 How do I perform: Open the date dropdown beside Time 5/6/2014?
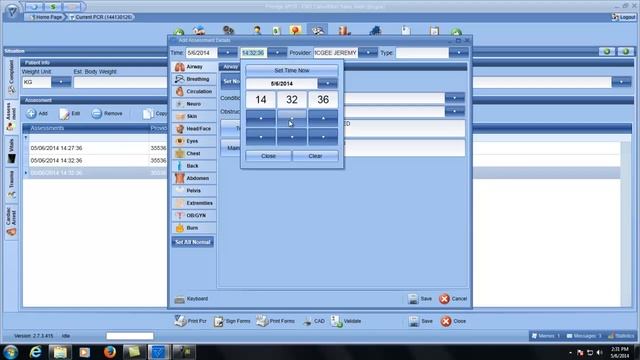click(x=227, y=53)
